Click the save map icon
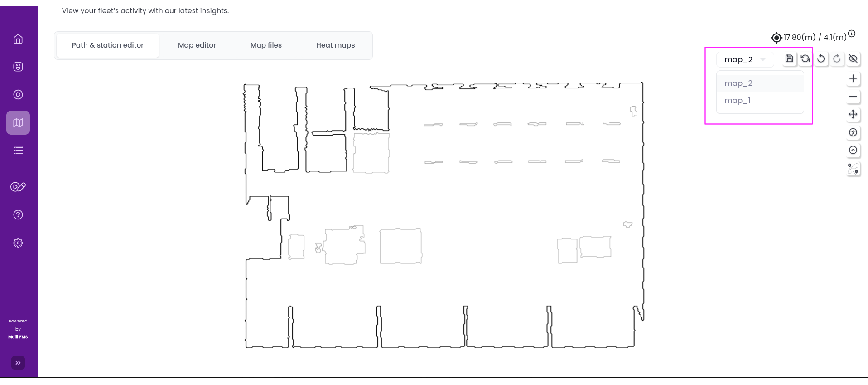This screenshot has height=385, width=868. (x=789, y=58)
